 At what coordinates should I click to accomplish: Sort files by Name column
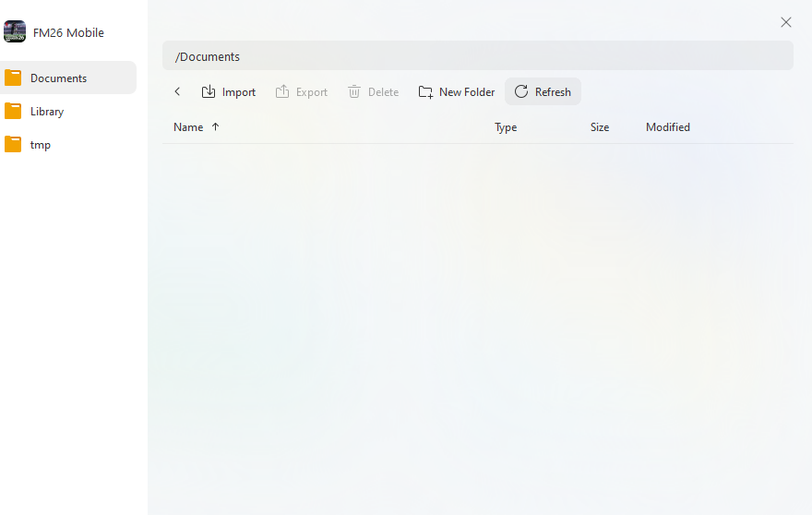[x=188, y=127]
